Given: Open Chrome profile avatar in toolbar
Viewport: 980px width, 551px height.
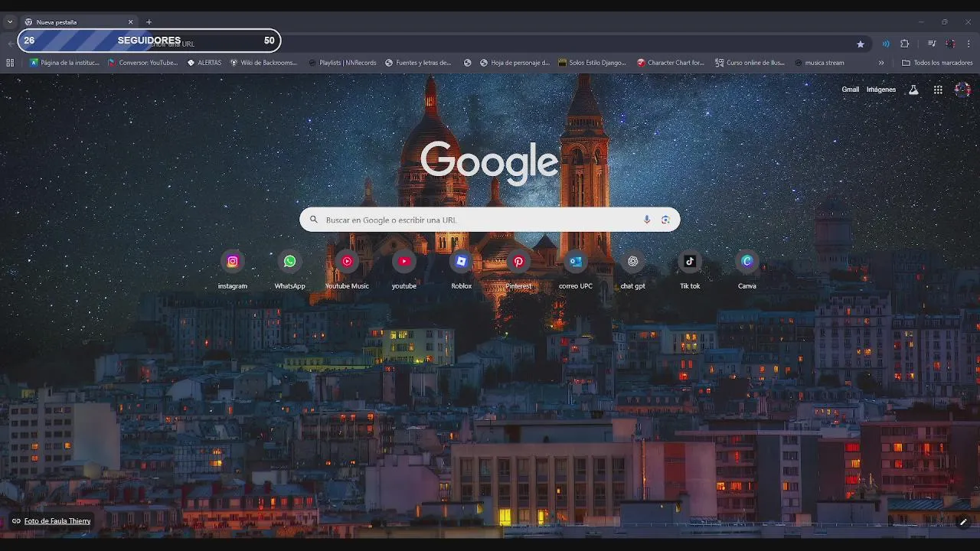Looking at the screenshot, I should (x=950, y=44).
